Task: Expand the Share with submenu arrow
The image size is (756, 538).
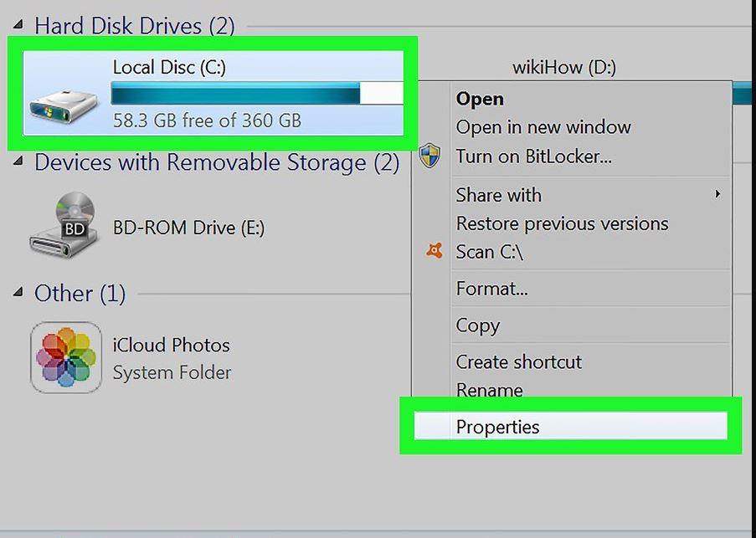Action: click(718, 194)
